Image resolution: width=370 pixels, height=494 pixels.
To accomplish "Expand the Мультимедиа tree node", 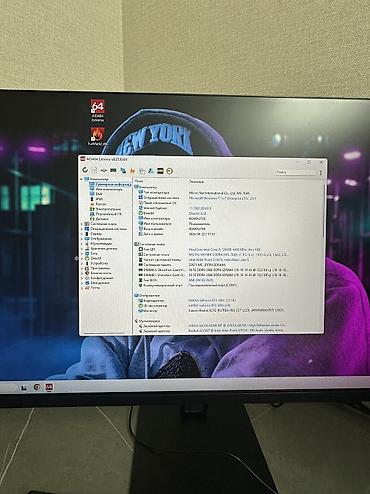I will coord(82,244).
